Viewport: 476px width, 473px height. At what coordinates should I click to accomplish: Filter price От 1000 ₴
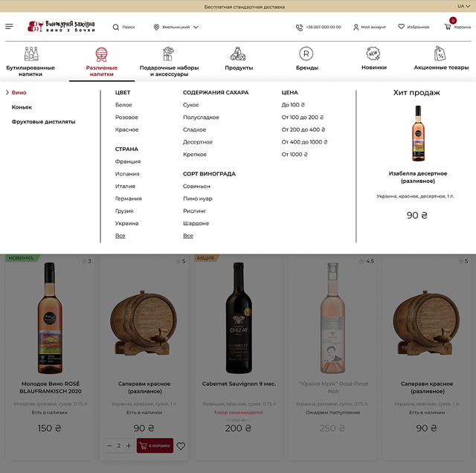(x=295, y=155)
